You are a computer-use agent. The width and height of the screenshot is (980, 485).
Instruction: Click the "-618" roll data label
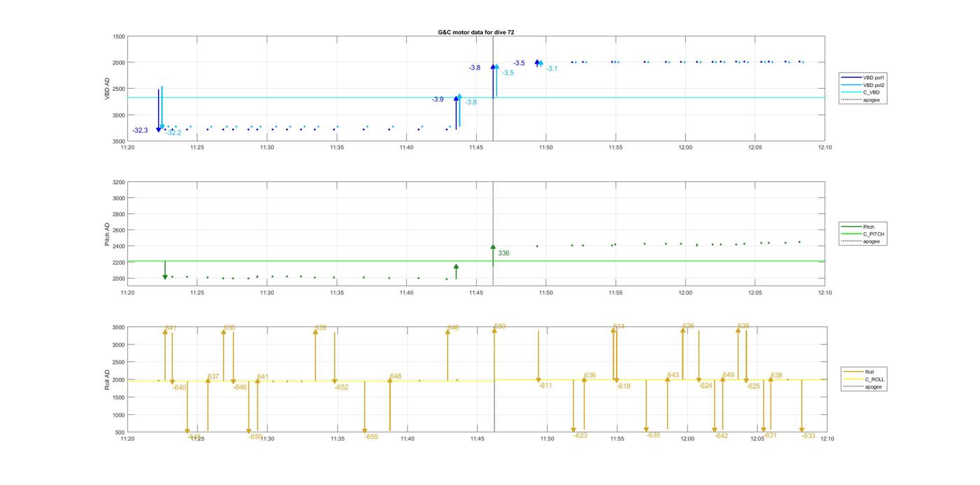tap(623, 387)
